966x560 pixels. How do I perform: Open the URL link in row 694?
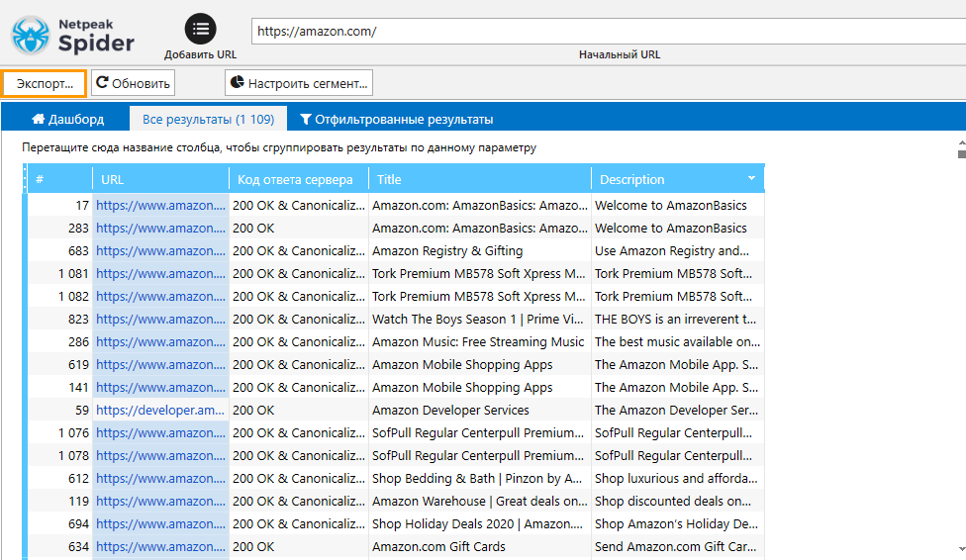click(160, 524)
